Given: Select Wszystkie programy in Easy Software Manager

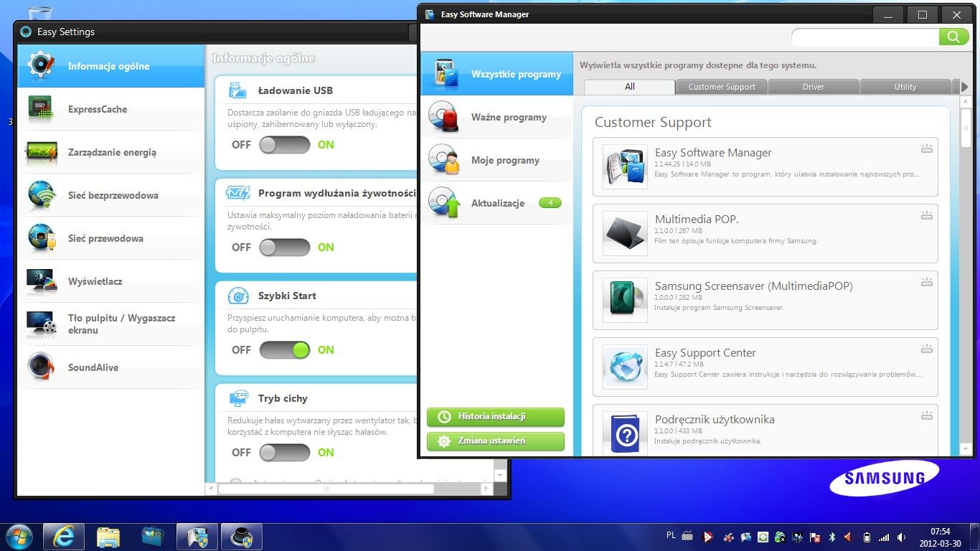Looking at the screenshot, I should click(496, 74).
